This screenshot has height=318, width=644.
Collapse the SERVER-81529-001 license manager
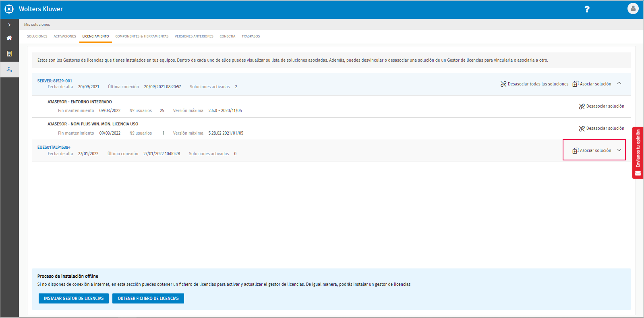pos(619,83)
